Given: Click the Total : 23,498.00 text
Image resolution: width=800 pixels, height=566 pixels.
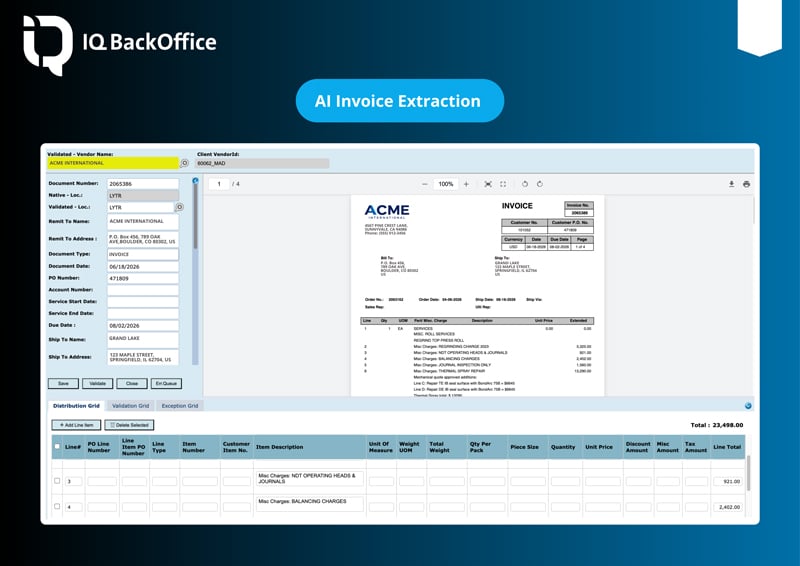Looking at the screenshot, I should (717, 425).
